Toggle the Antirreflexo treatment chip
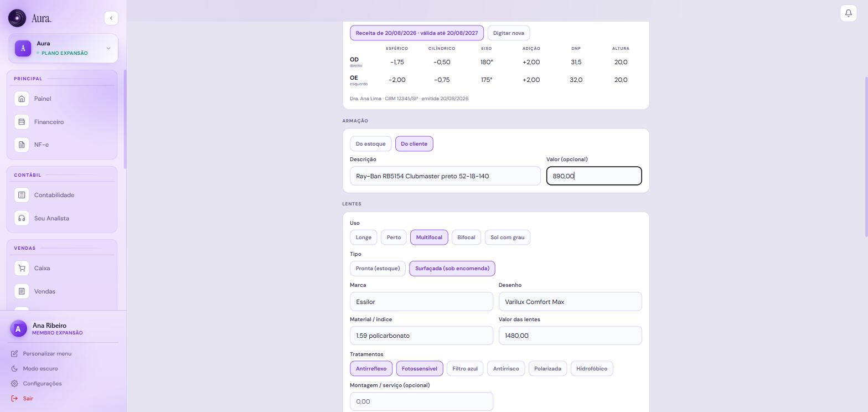Screen dimensions: 868x412 point(371,369)
